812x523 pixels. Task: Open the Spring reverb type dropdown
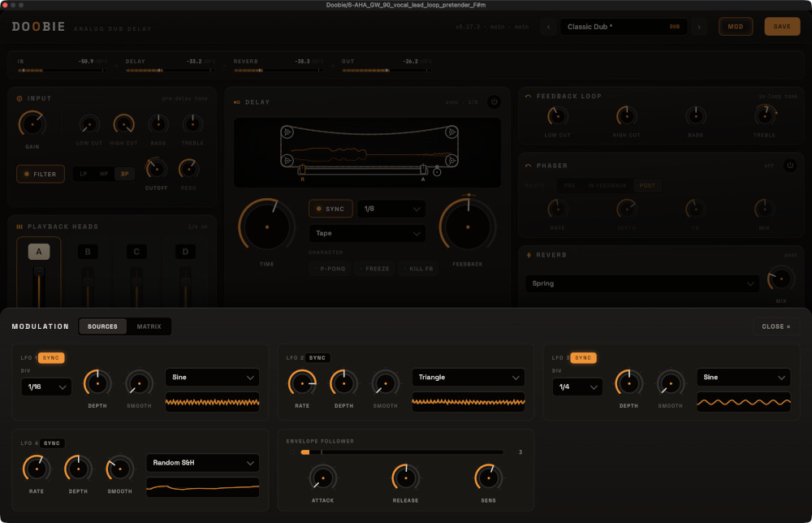click(x=642, y=283)
